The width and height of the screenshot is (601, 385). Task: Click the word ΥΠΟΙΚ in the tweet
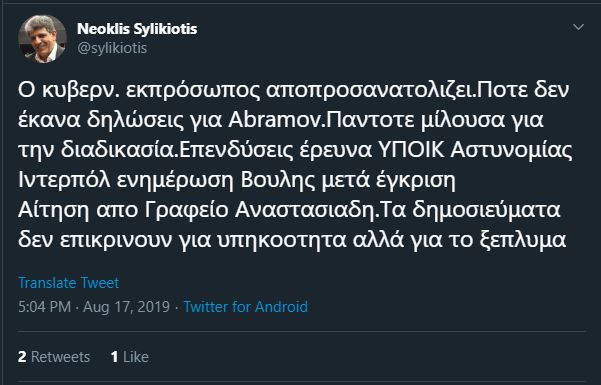coord(411,150)
